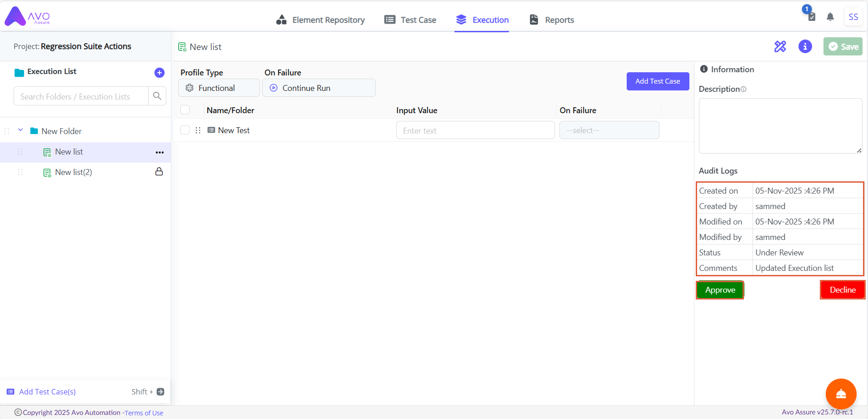Screen dimensions: 868x419
Task: Click the Description text area
Action: 780,126
